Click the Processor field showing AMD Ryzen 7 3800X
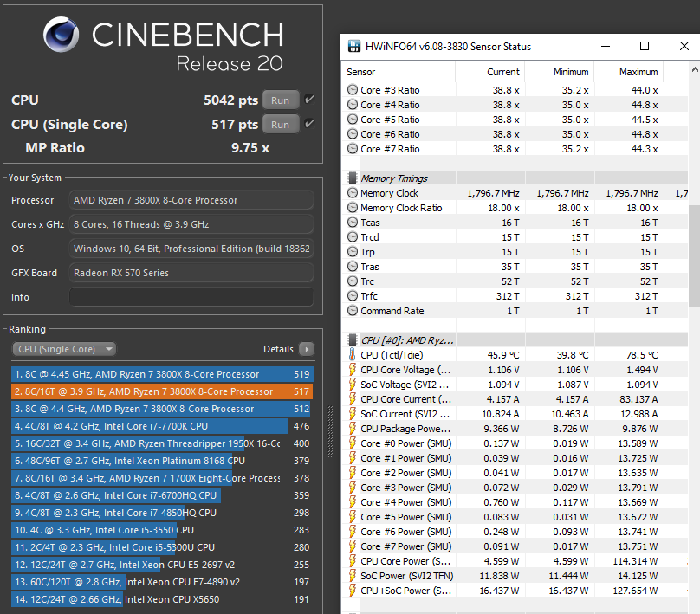 point(191,200)
